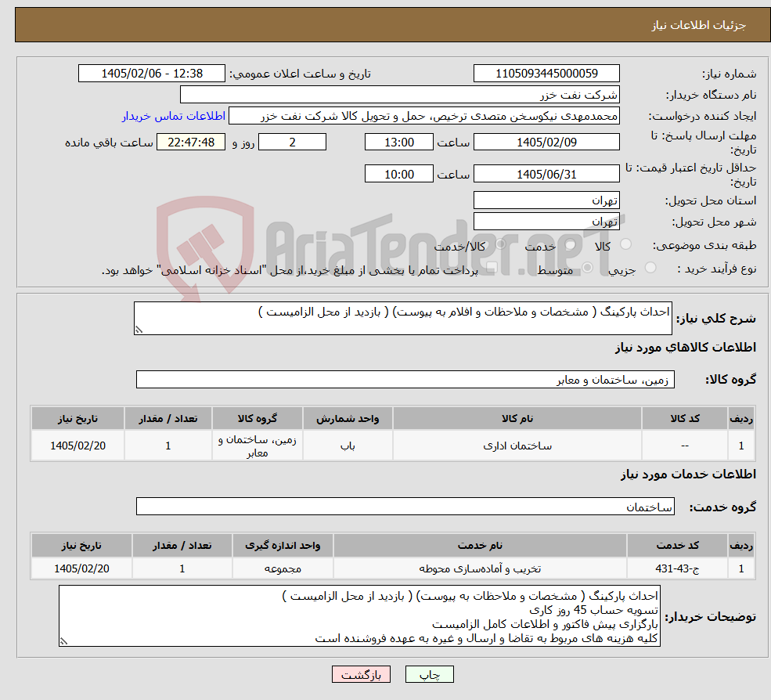Click the services table date cell 1405/02/20
Screen dimensions: 771x700
[81, 568]
